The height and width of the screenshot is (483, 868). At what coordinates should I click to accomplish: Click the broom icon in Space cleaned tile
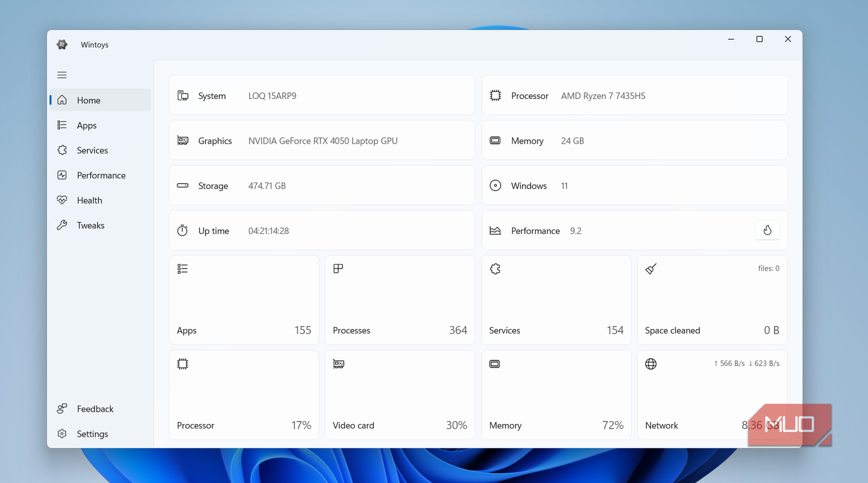click(x=651, y=269)
